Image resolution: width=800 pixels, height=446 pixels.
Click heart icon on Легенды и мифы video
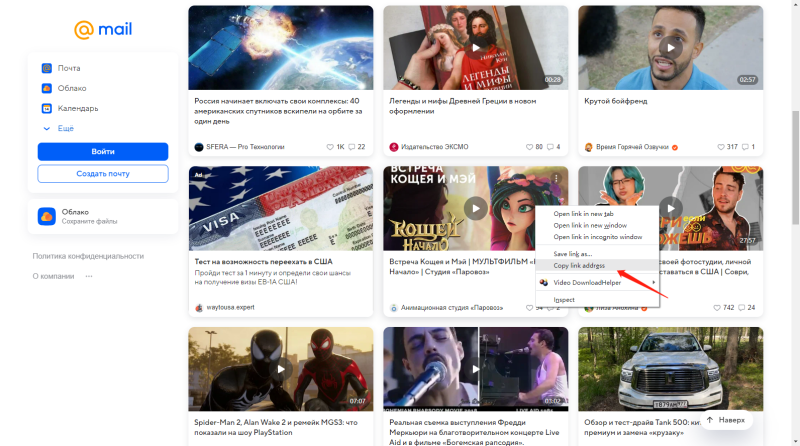(528, 147)
